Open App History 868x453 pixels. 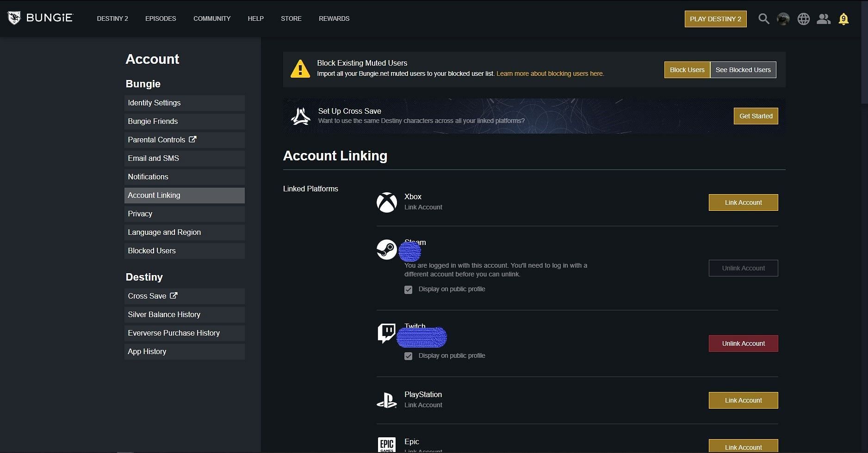[184, 352]
